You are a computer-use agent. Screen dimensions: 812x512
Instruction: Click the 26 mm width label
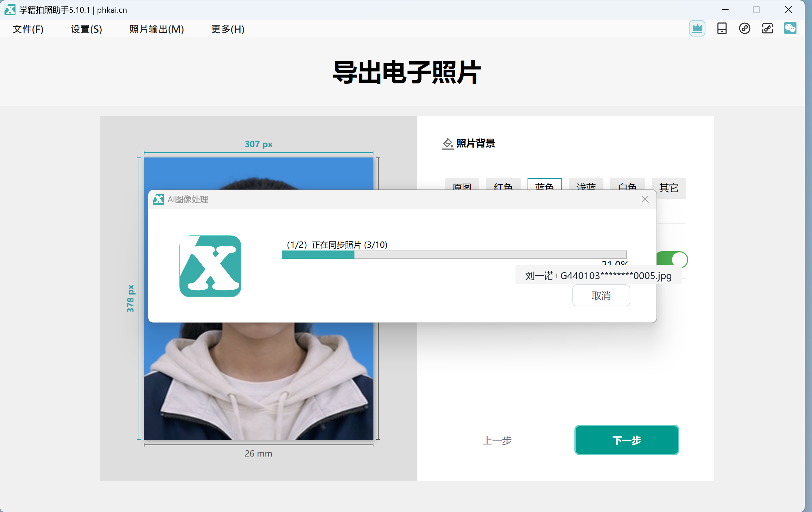(x=258, y=453)
